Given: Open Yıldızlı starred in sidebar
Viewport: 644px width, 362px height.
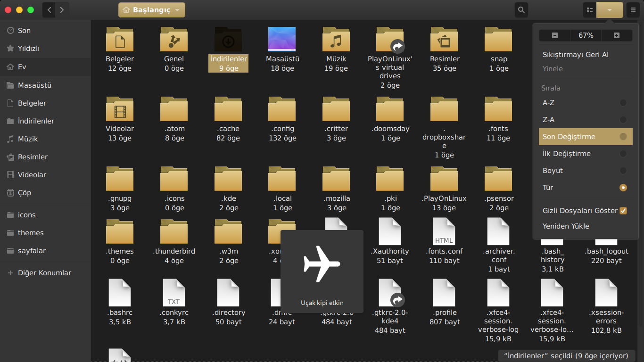Looking at the screenshot, I should click(45, 49).
